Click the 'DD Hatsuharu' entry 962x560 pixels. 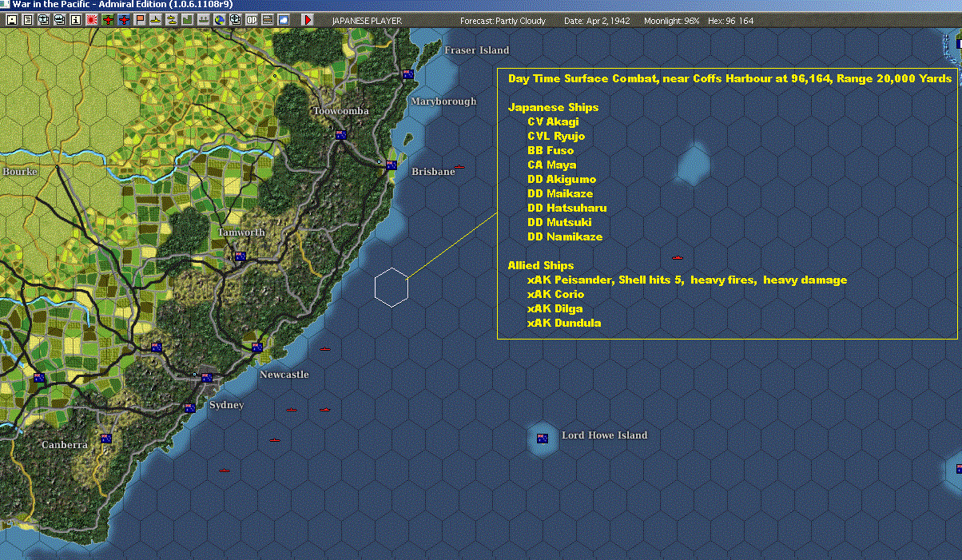click(566, 208)
